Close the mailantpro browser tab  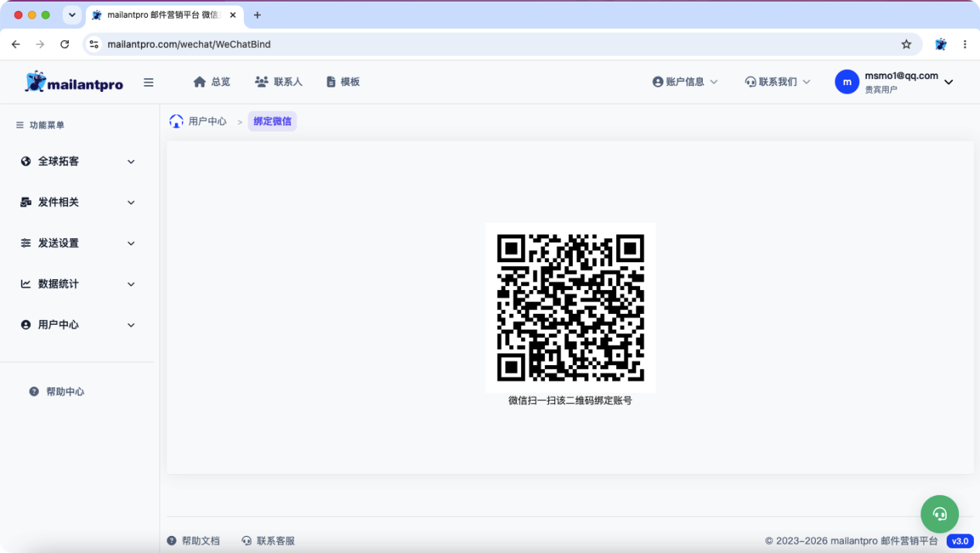pyautogui.click(x=232, y=15)
